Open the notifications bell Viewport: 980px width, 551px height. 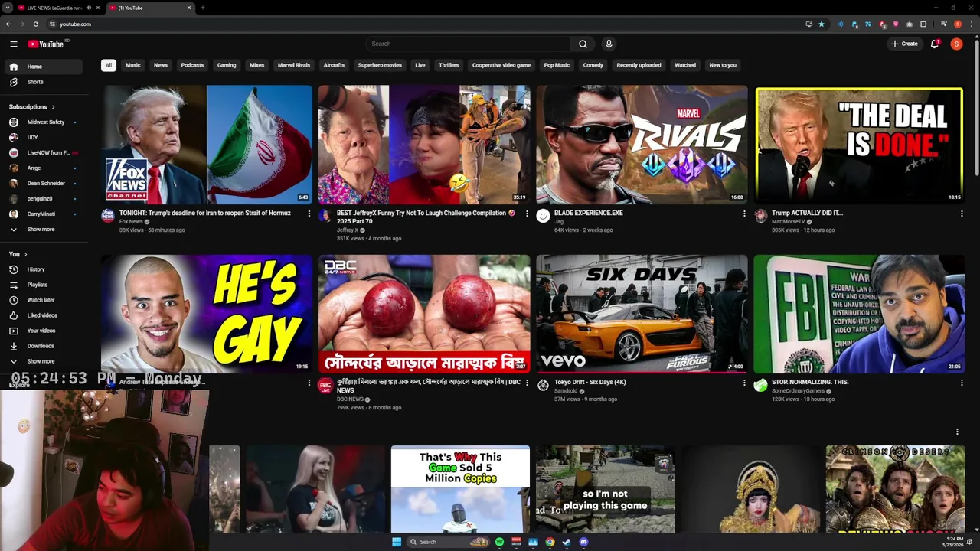[x=935, y=44]
